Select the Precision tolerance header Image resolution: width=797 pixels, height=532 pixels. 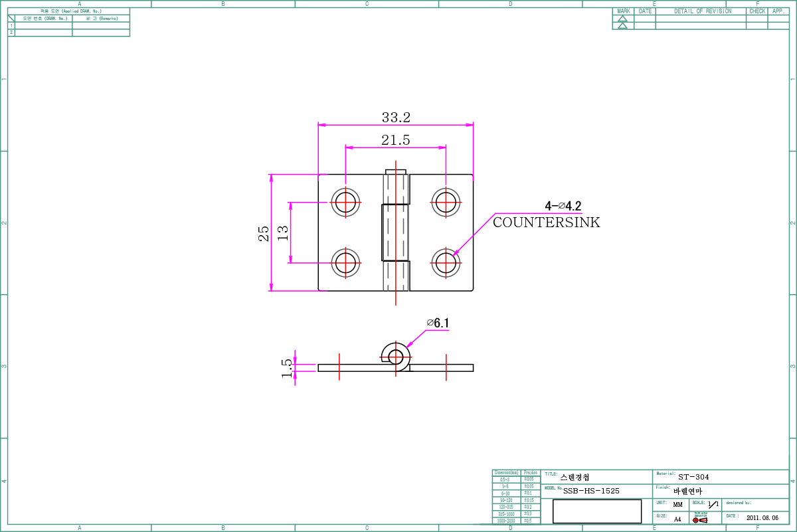click(x=531, y=472)
